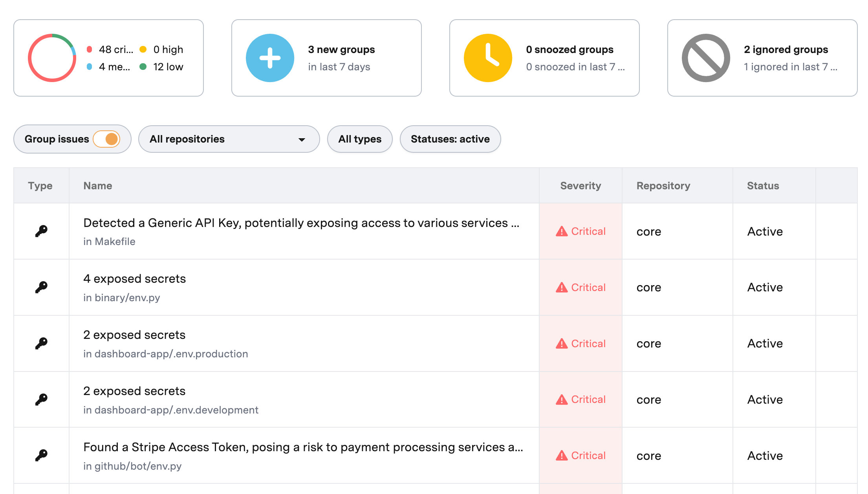The height and width of the screenshot is (494, 868).
Task: Click key icon for binary/env.py row
Action: click(41, 287)
